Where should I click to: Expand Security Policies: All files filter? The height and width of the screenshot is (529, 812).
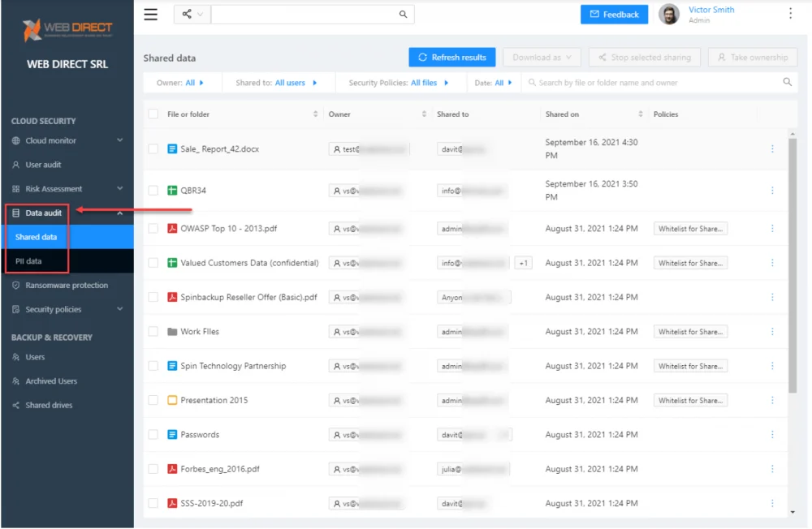[398, 83]
